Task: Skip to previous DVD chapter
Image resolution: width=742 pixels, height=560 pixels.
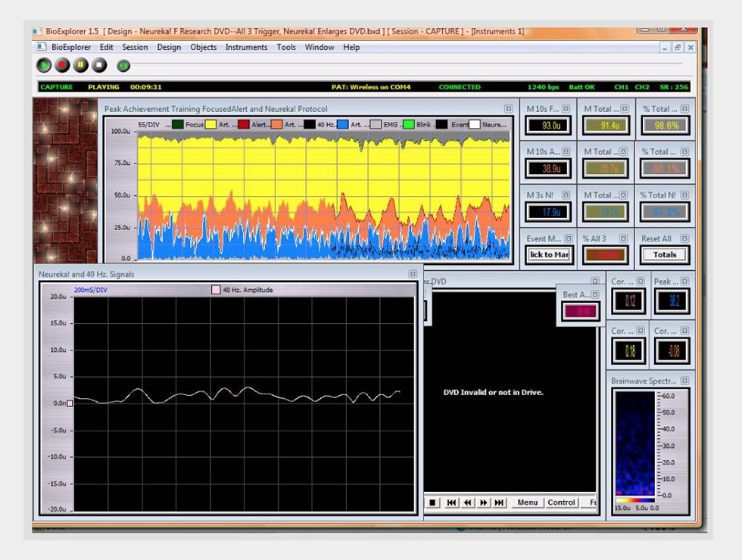Action: coord(451,502)
